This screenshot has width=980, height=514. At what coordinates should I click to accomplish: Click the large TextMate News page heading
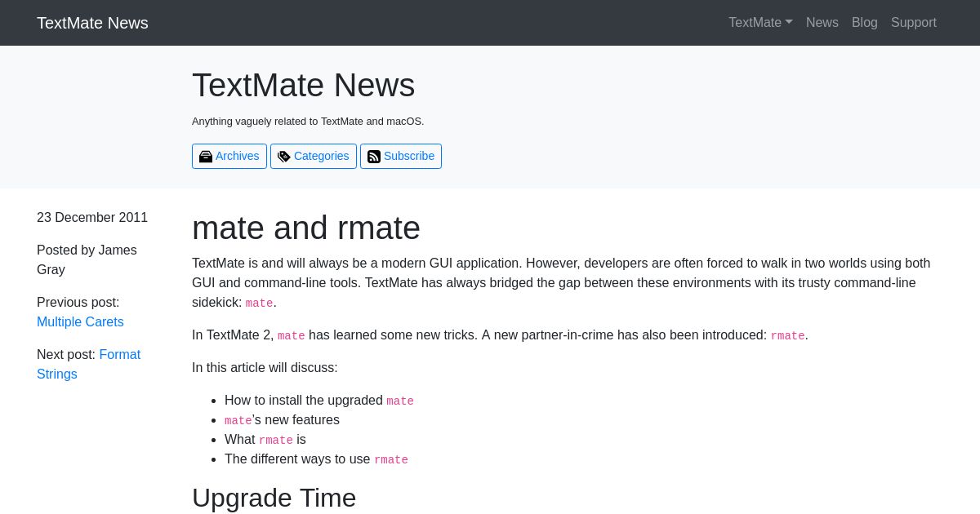click(x=303, y=86)
